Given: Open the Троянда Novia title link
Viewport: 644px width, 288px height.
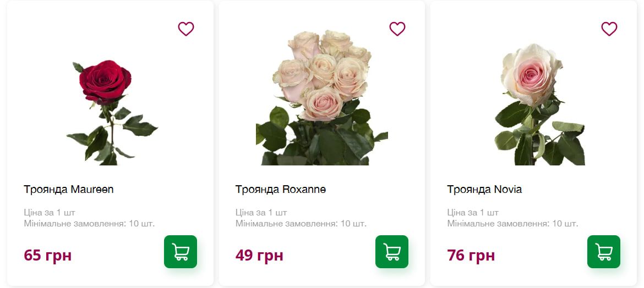Looking at the screenshot, I should tap(484, 190).
